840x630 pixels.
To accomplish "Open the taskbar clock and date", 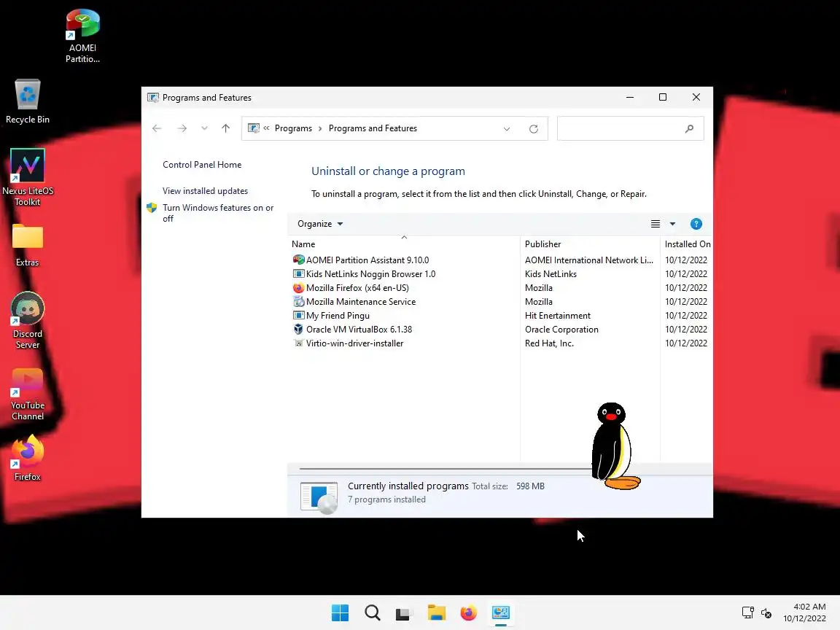I will pyautogui.click(x=805, y=612).
